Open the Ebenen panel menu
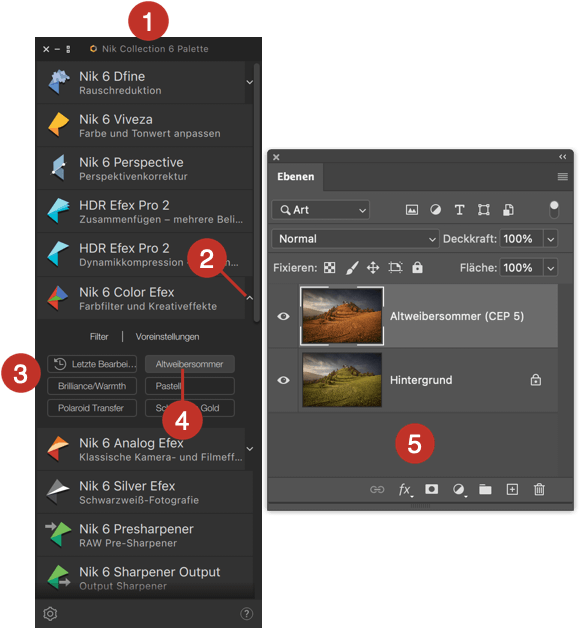Viewport: 579px width, 628px height. 563,177
